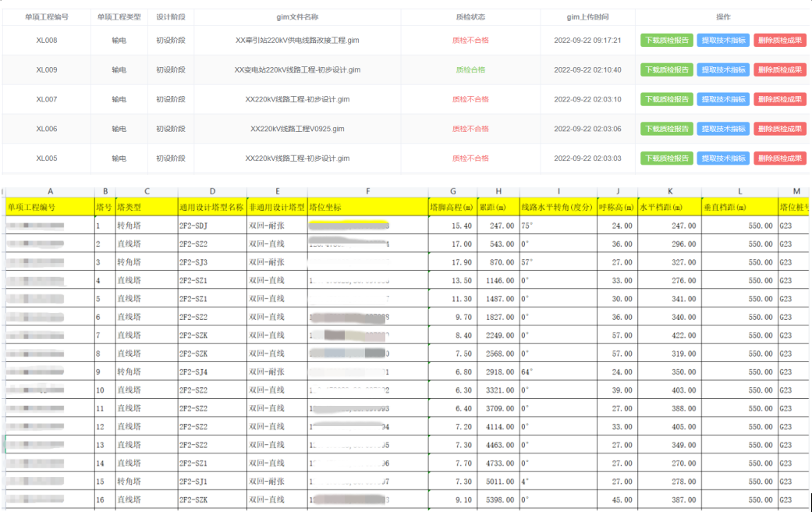Select spreadsheet column L header
Viewport: 812px width, 512px height.
tap(739, 192)
